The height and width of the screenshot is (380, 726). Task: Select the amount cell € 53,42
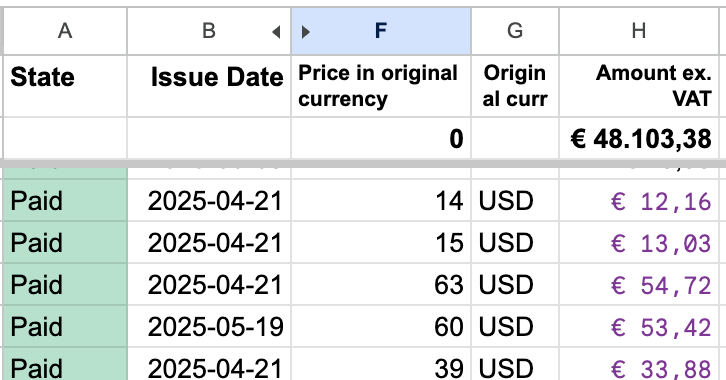(639, 326)
